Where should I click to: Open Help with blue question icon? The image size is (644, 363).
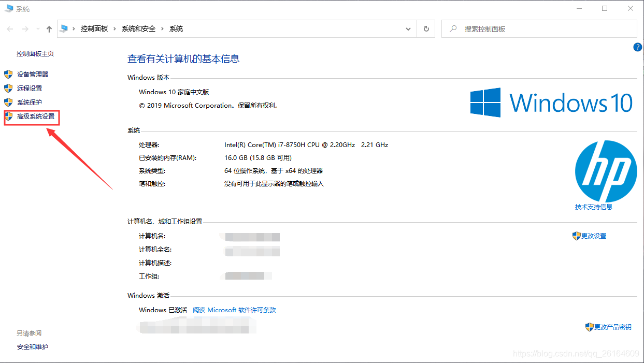tap(638, 47)
